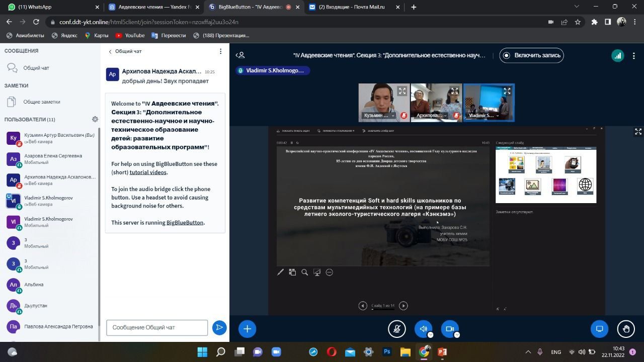This screenshot has height=362, width=644.
Task: Unmute microphone in bottom control bar
Action: click(x=397, y=329)
